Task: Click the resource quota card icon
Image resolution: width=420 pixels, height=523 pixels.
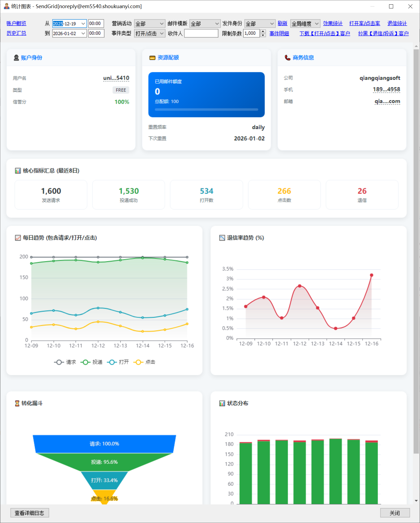Action: tap(152, 57)
